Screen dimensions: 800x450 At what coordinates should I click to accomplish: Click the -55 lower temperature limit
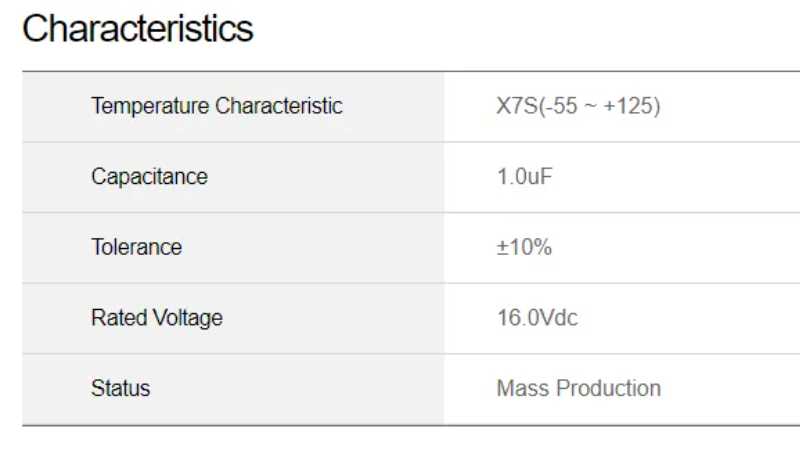click(562, 106)
